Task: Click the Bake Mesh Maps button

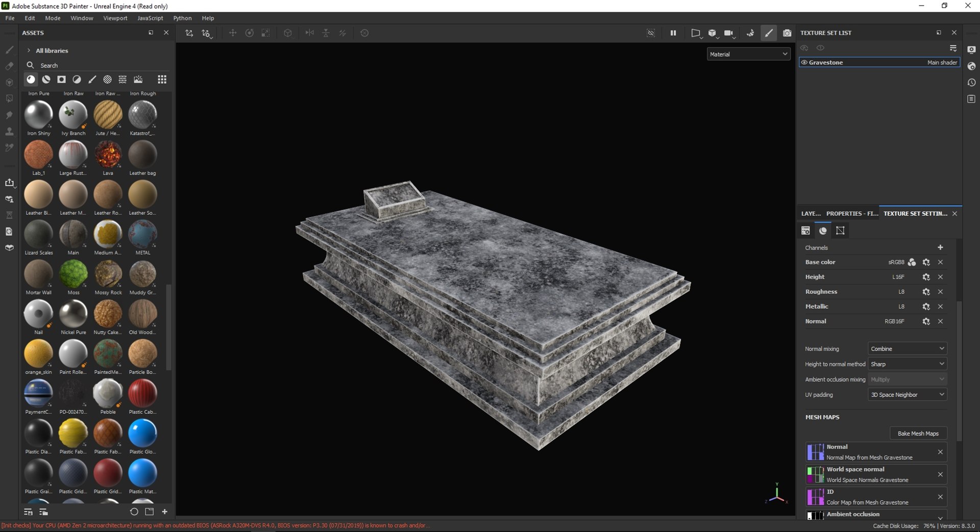Action: (918, 434)
